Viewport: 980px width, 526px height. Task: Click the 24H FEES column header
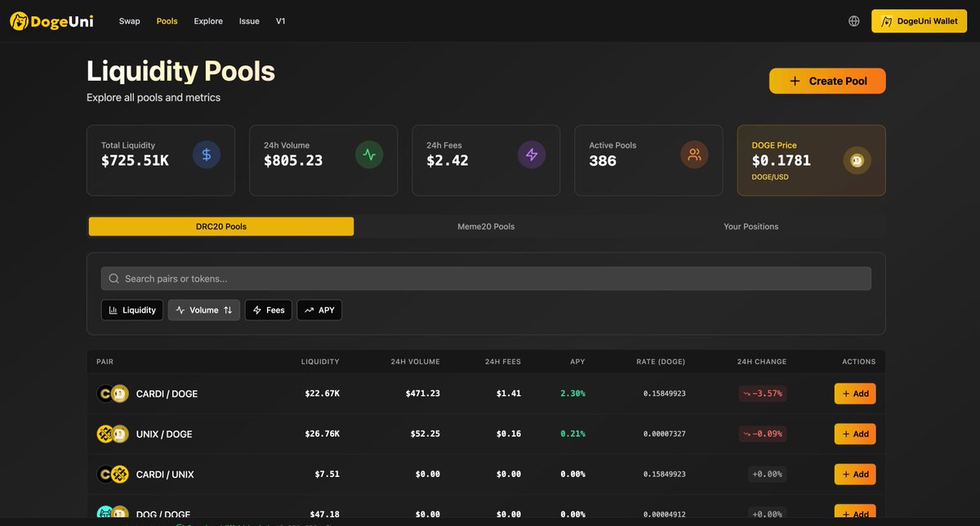pyautogui.click(x=503, y=362)
